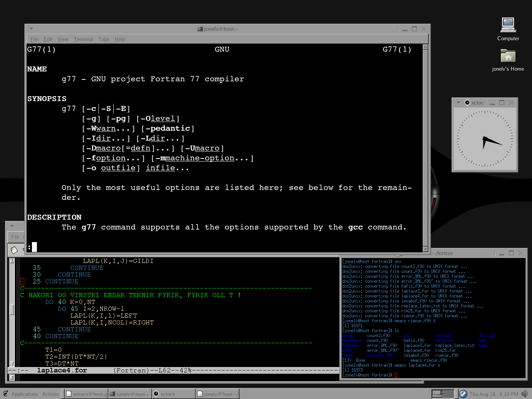
Task: Click the Emacs new file toolbar icon
Action: click(x=14, y=250)
